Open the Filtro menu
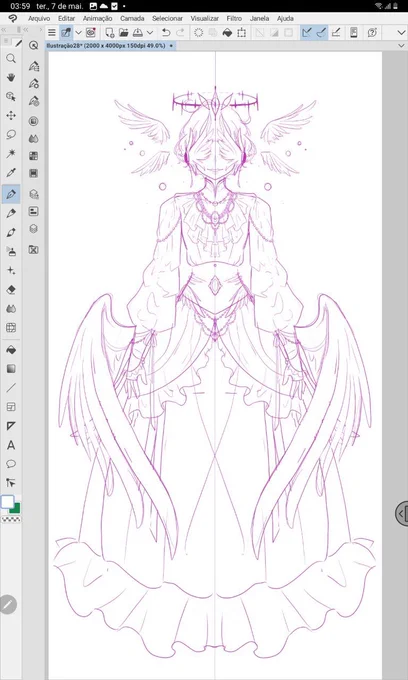This screenshot has width=408, height=680. [235, 18]
